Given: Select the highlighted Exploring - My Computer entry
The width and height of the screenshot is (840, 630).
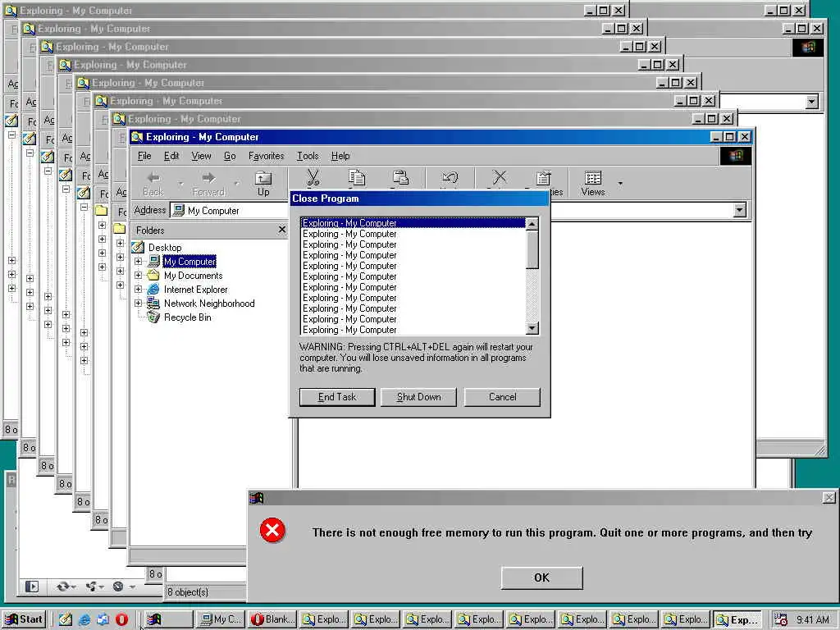Looking at the screenshot, I should pyautogui.click(x=413, y=223).
